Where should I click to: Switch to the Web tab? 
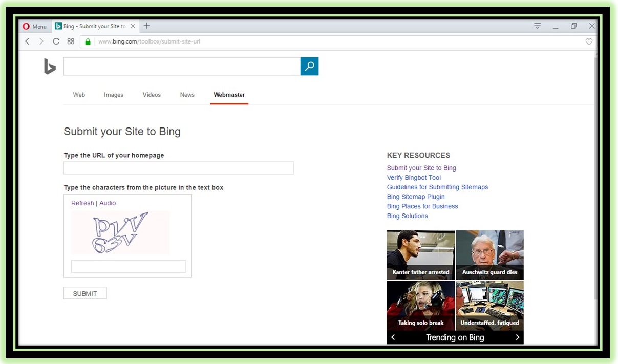[x=79, y=95]
